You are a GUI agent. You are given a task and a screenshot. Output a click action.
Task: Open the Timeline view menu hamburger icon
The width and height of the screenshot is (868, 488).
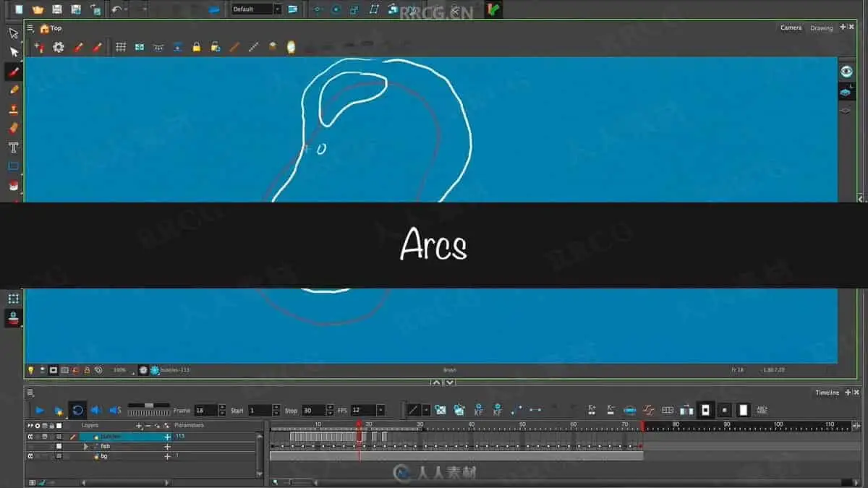[x=30, y=393]
